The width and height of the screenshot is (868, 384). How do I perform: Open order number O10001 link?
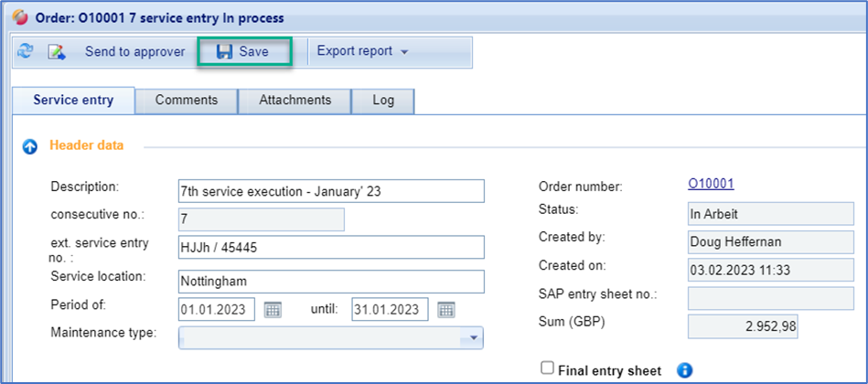pos(711,185)
